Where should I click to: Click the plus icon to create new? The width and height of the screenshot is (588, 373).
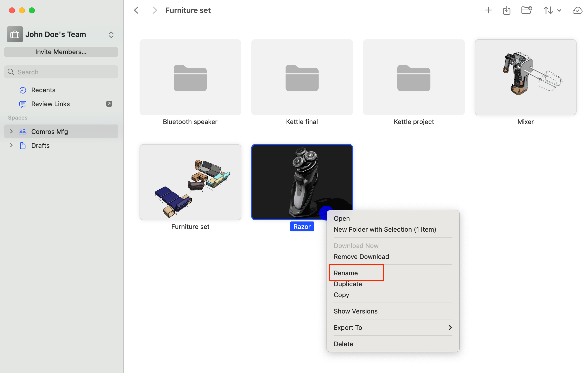pos(488,10)
